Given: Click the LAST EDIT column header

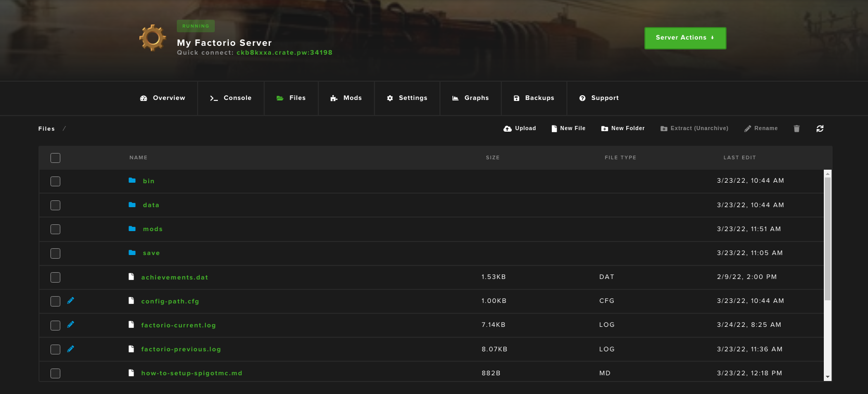Looking at the screenshot, I should (x=740, y=158).
